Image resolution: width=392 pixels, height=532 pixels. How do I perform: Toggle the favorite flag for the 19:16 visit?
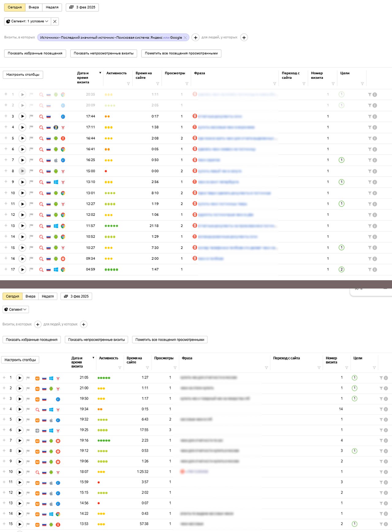coord(28,441)
